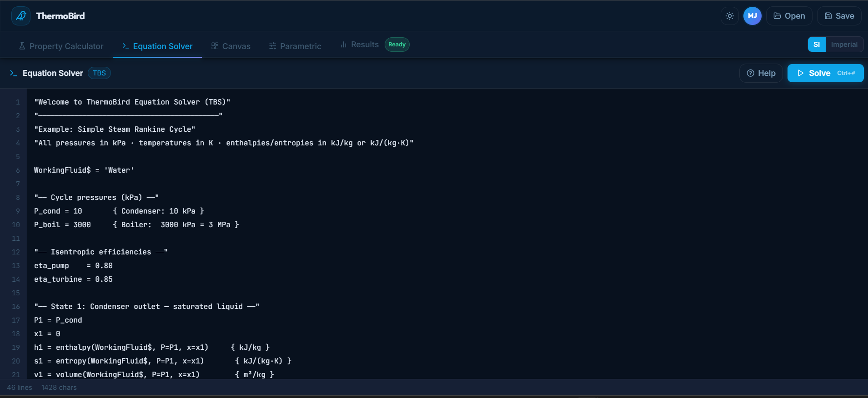Viewport: 868px width, 398px height.
Task: Click the "Isentropic efficiencies" comment line
Action: pyautogui.click(x=101, y=252)
